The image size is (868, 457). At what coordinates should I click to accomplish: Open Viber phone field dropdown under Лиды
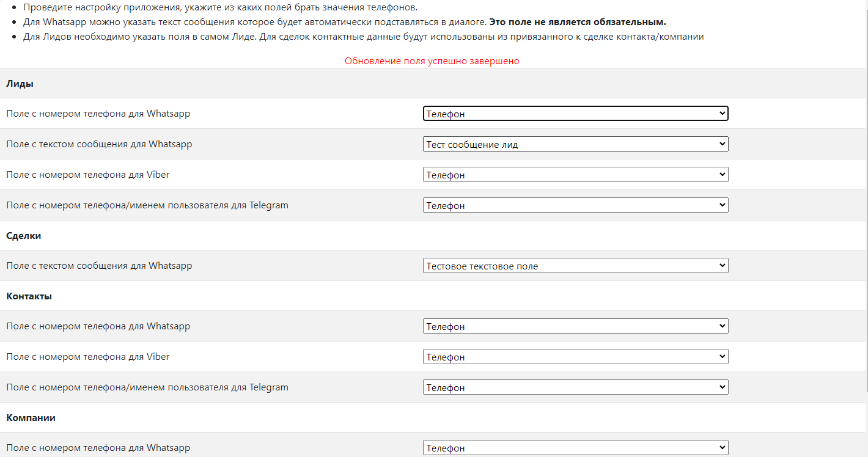pos(575,175)
